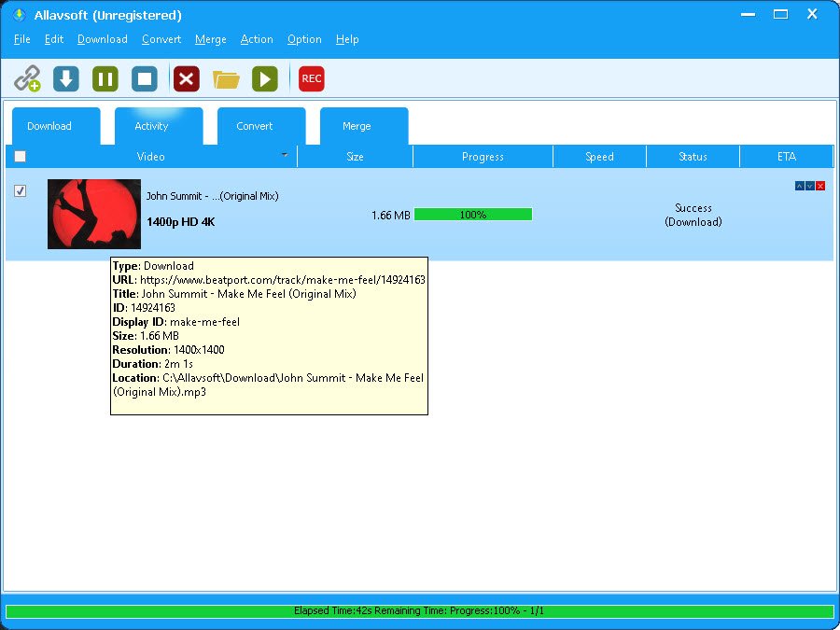Image resolution: width=840 pixels, height=630 pixels.
Task: Open the Option menu
Action: click(304, 39)
